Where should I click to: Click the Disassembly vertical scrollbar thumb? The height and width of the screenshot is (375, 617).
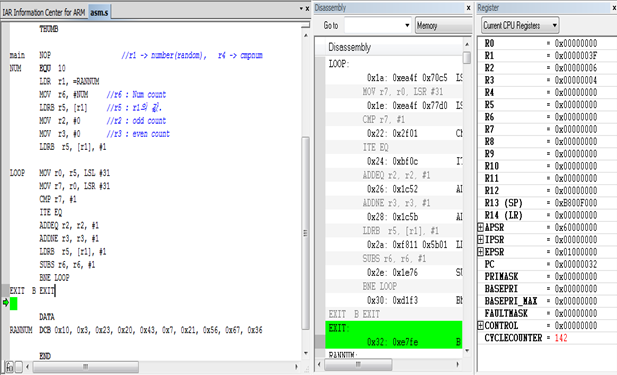click(467, 58)
